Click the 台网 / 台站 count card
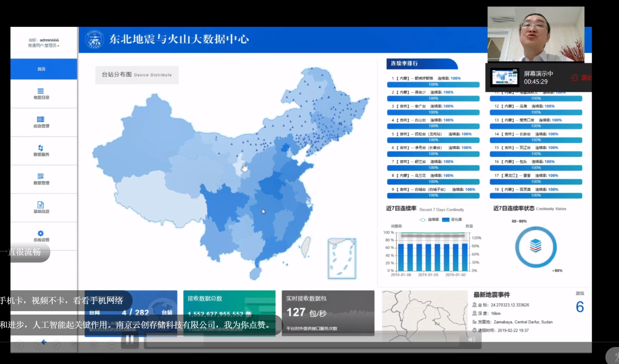Viewport: 619px width, 364px height. tap(131, 313)
